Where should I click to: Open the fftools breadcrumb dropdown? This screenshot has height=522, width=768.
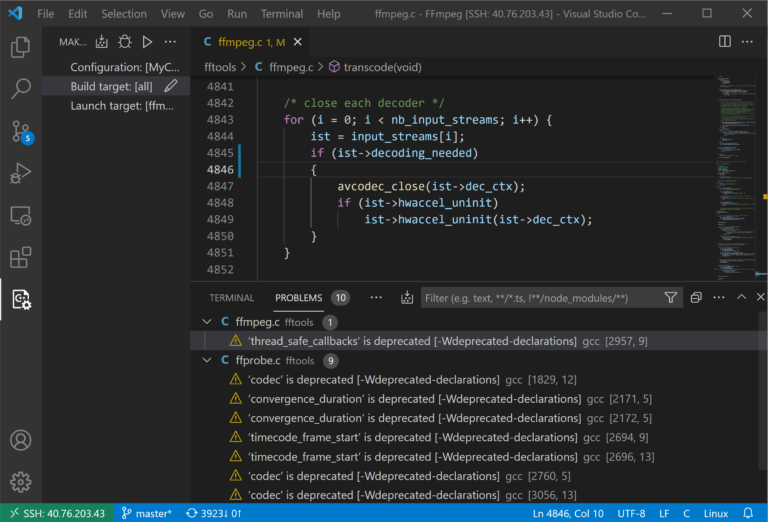coord(220,67)
